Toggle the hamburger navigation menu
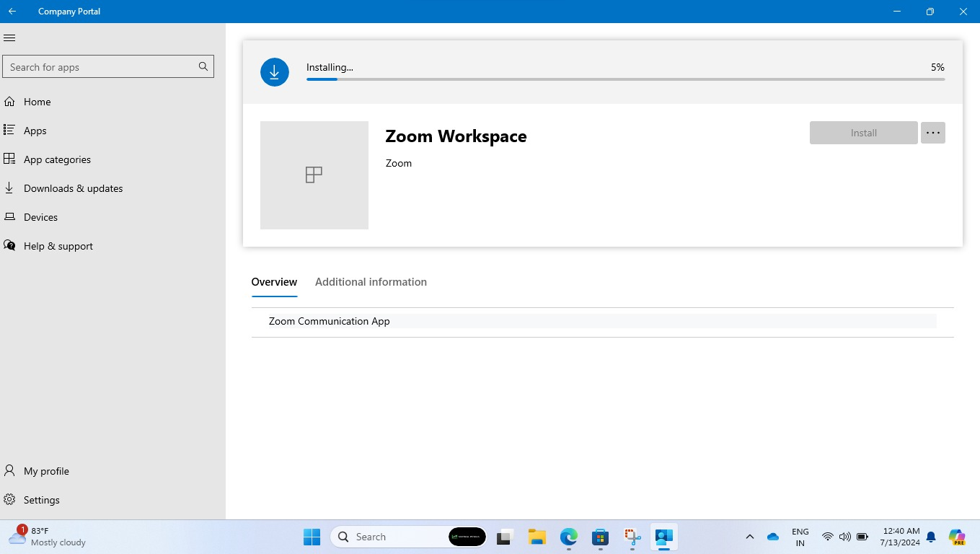Image resolution: width=980 pixels, height=554 pixels. click(x=9, y=38)
